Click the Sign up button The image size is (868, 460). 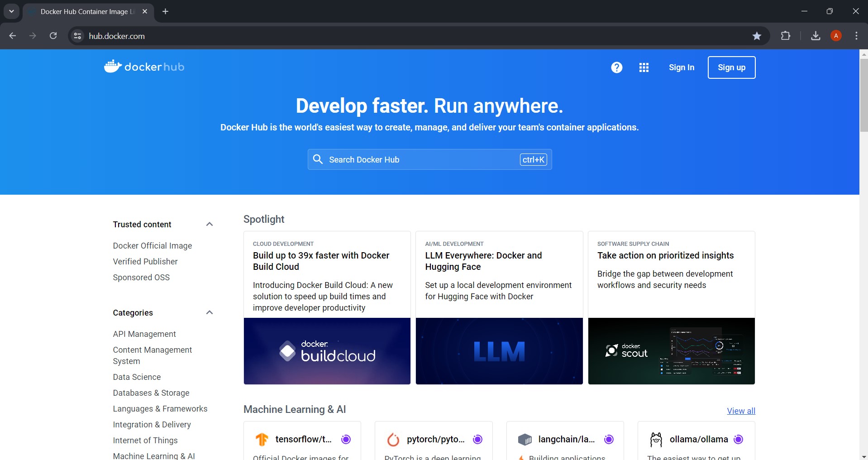click(x=731, y=67)
